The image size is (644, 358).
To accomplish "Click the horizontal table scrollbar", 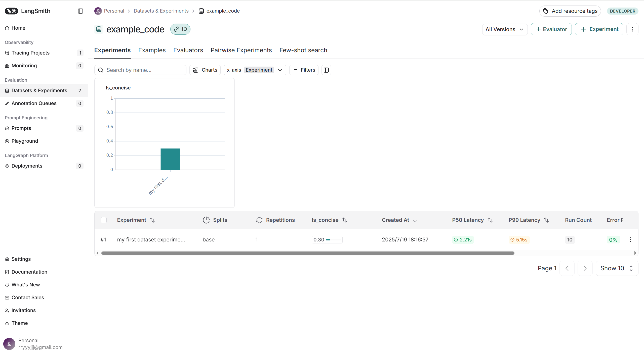I will tap(308, 253).
